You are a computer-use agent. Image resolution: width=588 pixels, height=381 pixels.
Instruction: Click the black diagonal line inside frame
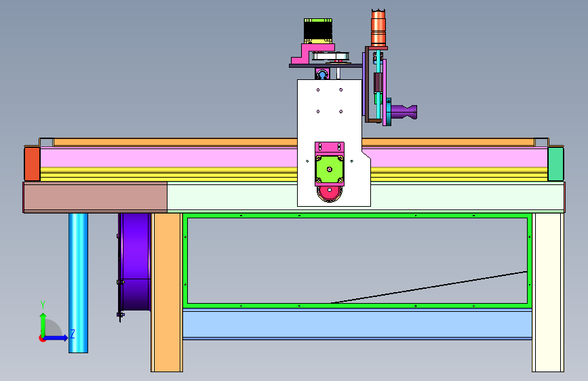[x=429, y=287]
